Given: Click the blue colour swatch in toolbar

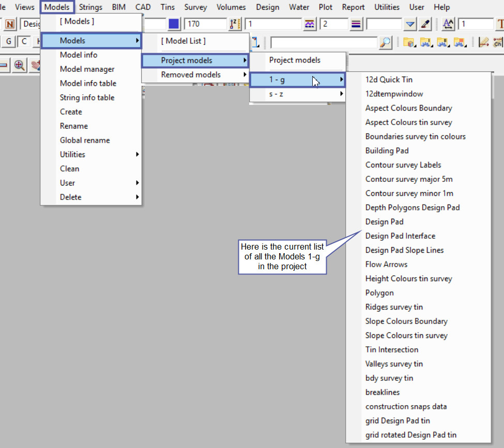Looking at the screenshot, I should pos(174,24).
